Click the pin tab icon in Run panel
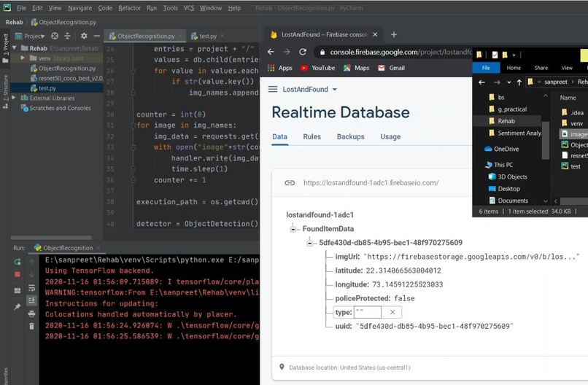 [18, 307]
